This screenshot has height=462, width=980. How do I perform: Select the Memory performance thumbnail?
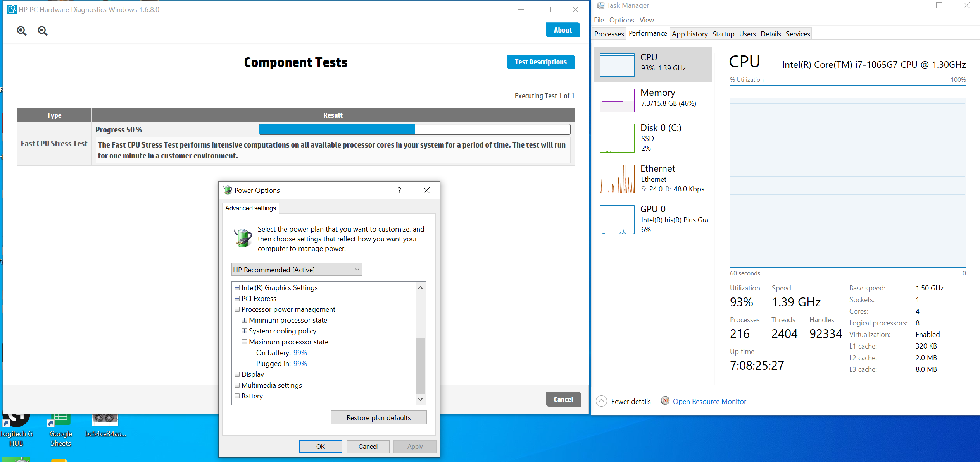tap(617, 100)
